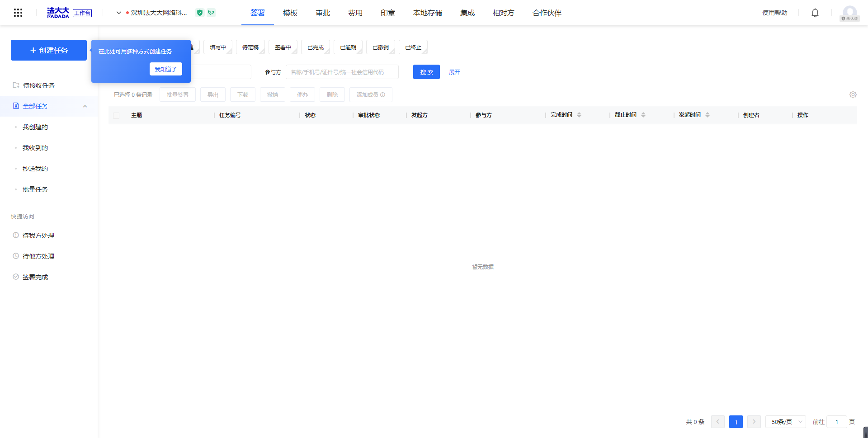Sort by 完成时间 column arrows

point(579,115)
